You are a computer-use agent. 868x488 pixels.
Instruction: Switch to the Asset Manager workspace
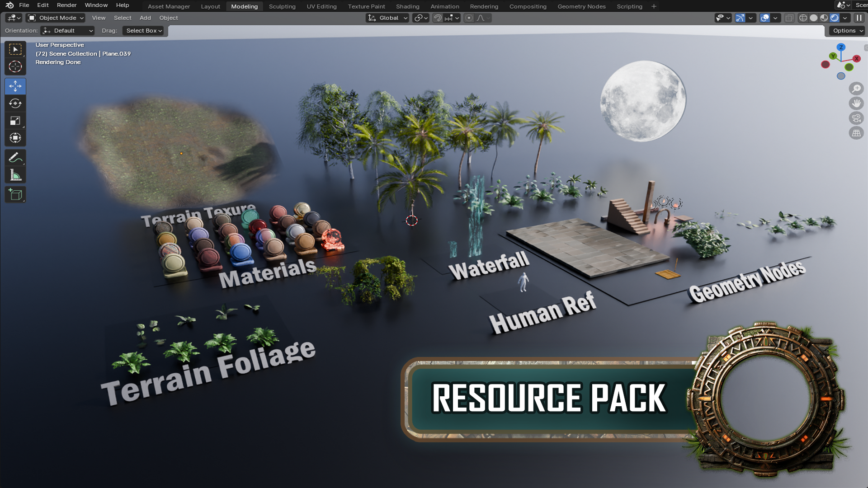[x=169, y=6]
